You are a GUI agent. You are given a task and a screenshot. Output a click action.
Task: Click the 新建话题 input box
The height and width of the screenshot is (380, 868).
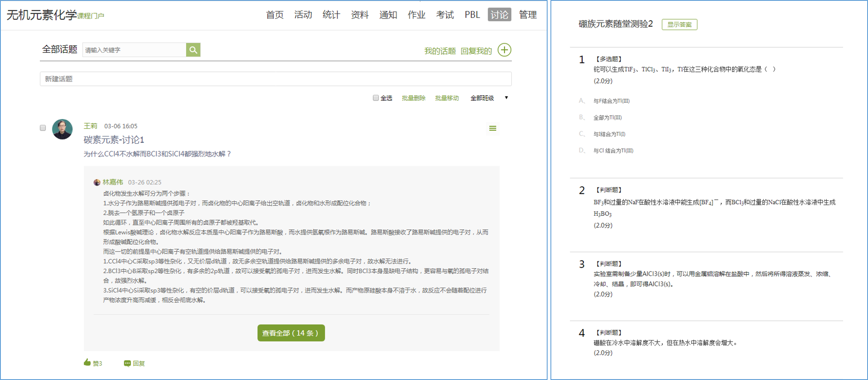(x=275, y=79)
